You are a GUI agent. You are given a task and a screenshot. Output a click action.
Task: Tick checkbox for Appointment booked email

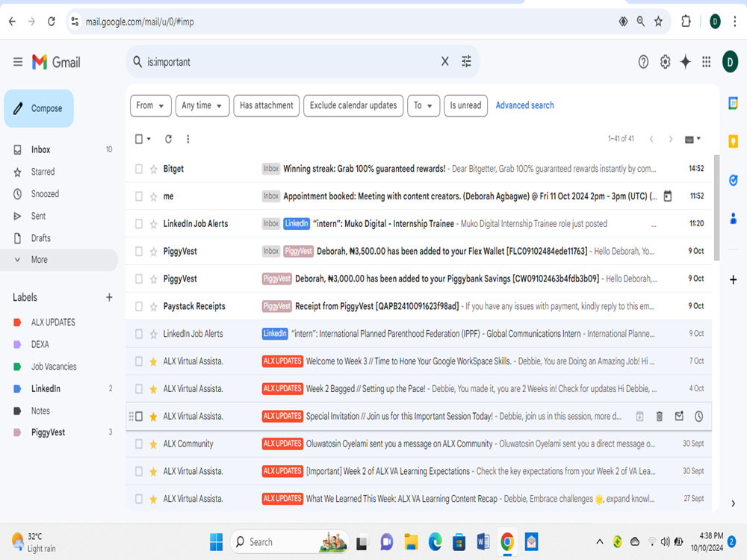coord(139,196)
